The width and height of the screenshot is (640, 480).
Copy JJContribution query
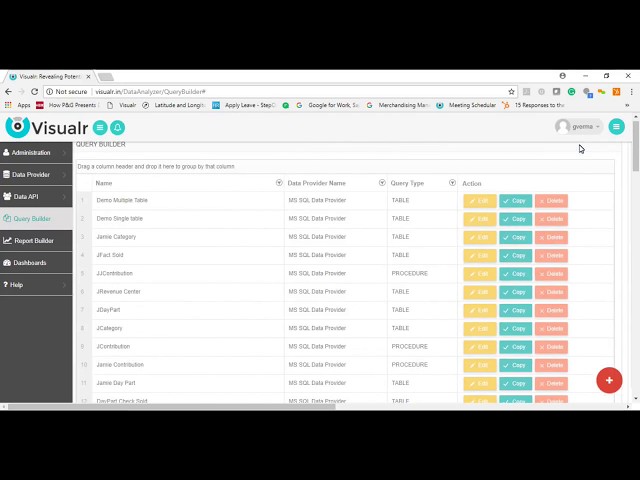point(516,274)
